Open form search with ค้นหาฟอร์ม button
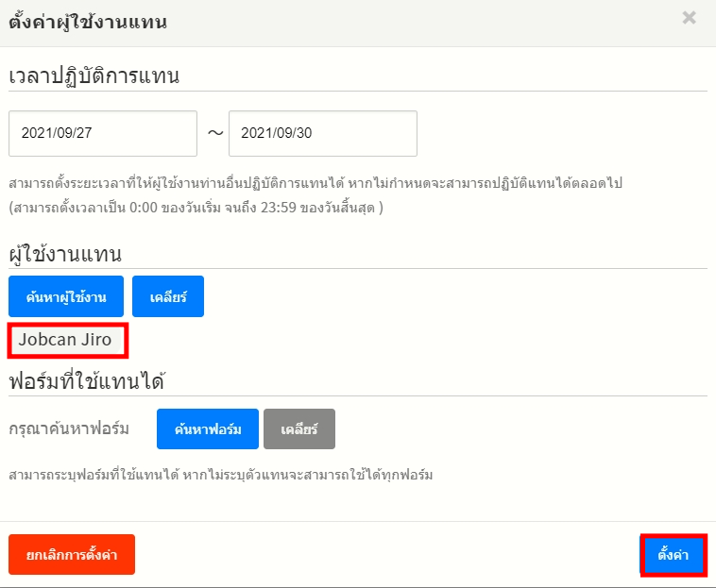The width and height of the screenshot is (716, 588). point(207,429)
